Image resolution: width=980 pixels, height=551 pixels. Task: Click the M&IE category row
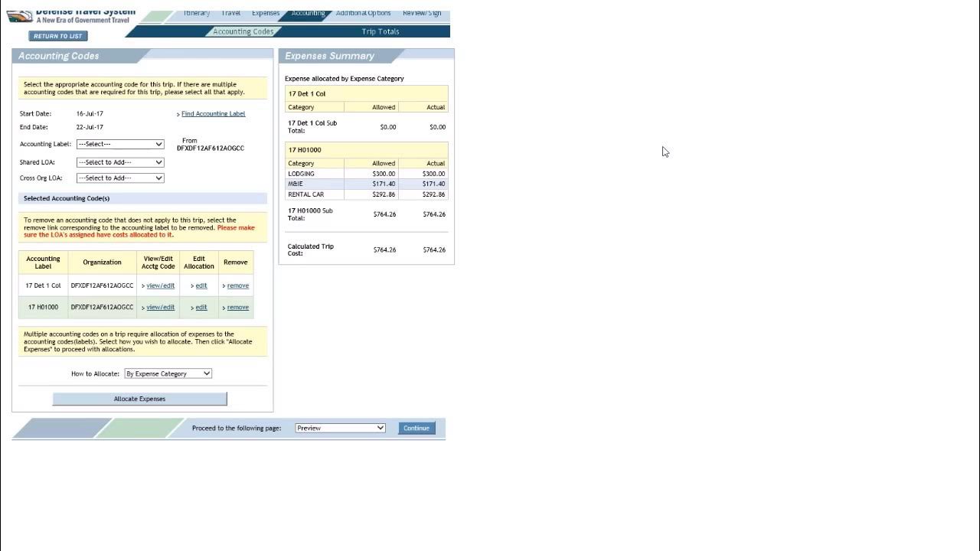pyautogui.click(x=367, y=184)
